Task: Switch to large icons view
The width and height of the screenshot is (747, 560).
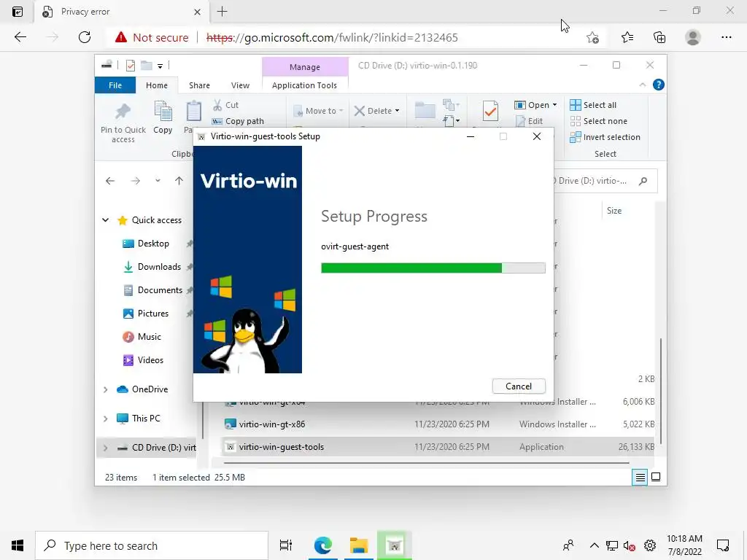Action: pos(656,477)
